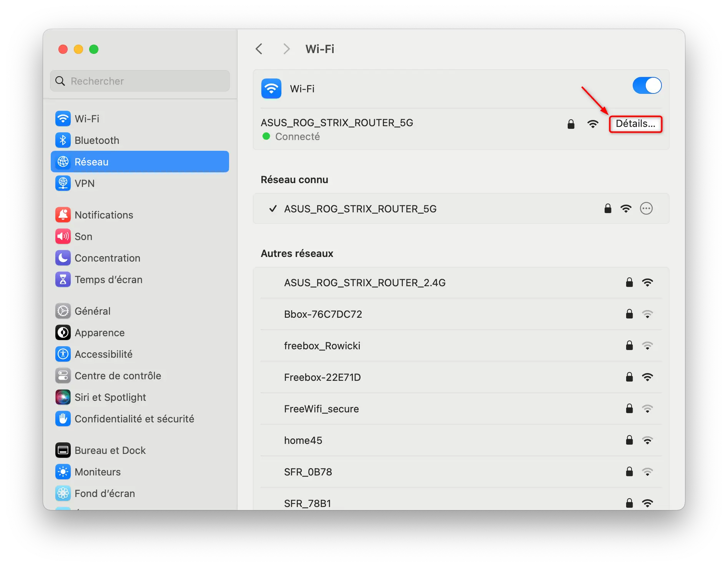Click the weak signal icon for Bbox-76C7DC72
This screenshot has width=728, height=567.
click(648, 314)
